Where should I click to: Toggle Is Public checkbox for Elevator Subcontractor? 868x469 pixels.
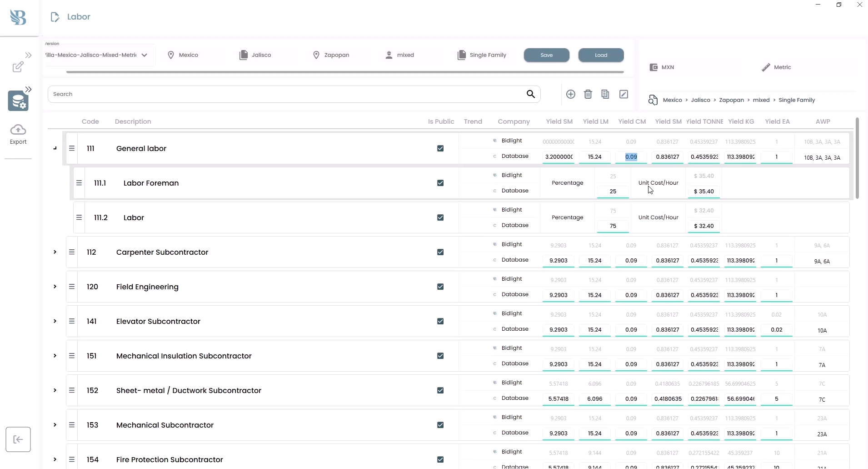440,321
